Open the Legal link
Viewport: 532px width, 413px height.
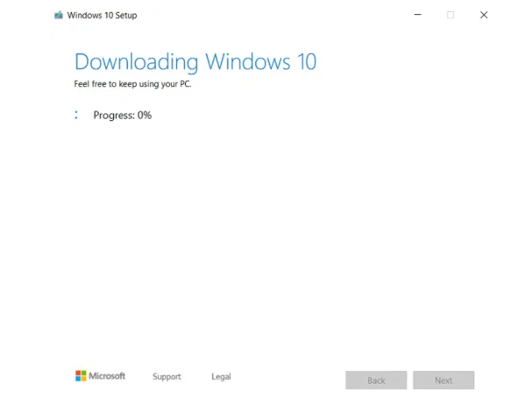(x=221, y=377)
